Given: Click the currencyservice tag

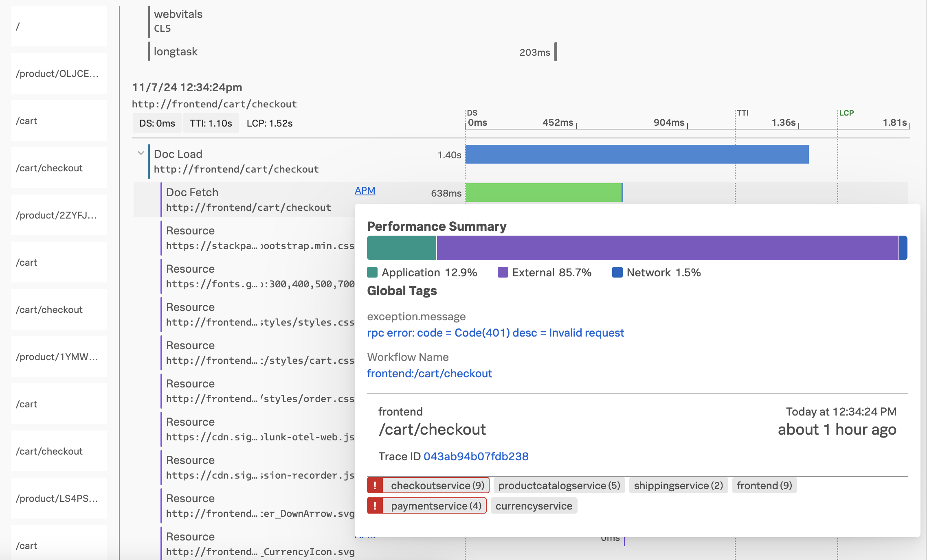Looking at the screenshot, I should 534,506.
